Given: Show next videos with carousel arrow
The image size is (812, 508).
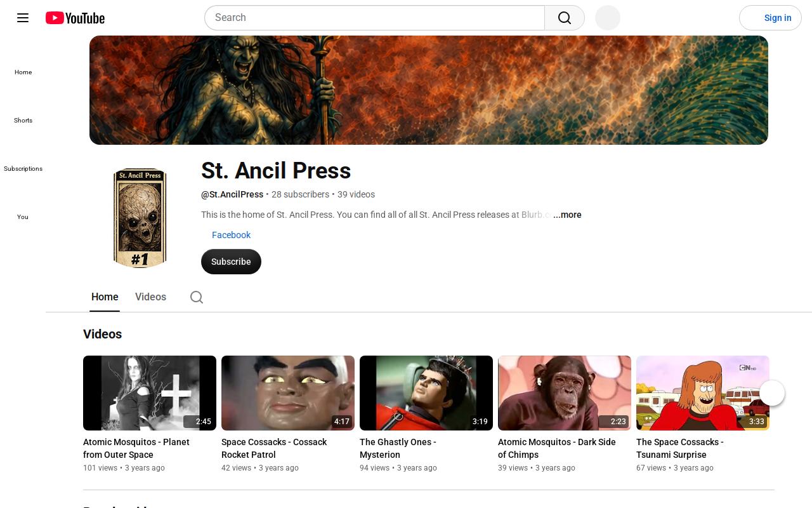Looking at the screenshot, I should coord(772,393).
